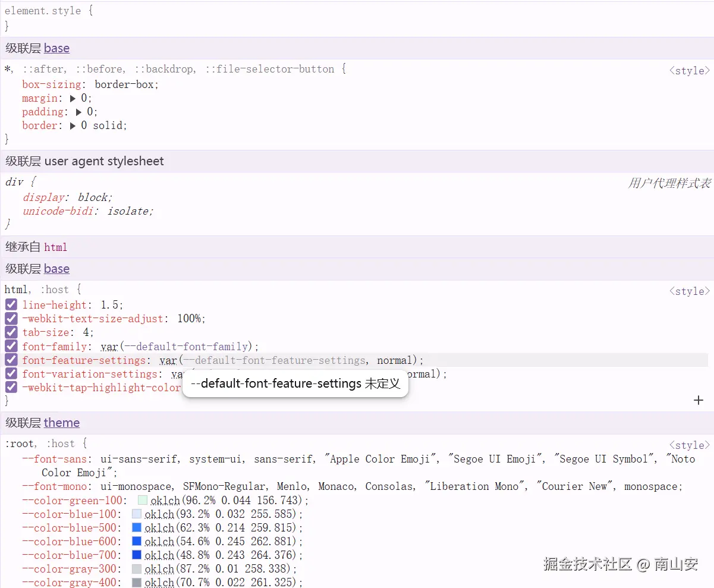Toggle the font-variation-settings checkbox
Viewport: 714px width, 588px height.
click(x=11, y=374)
